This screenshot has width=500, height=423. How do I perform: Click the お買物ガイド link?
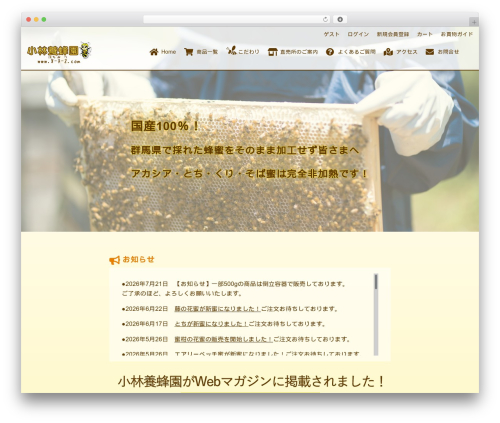(457, 34)
